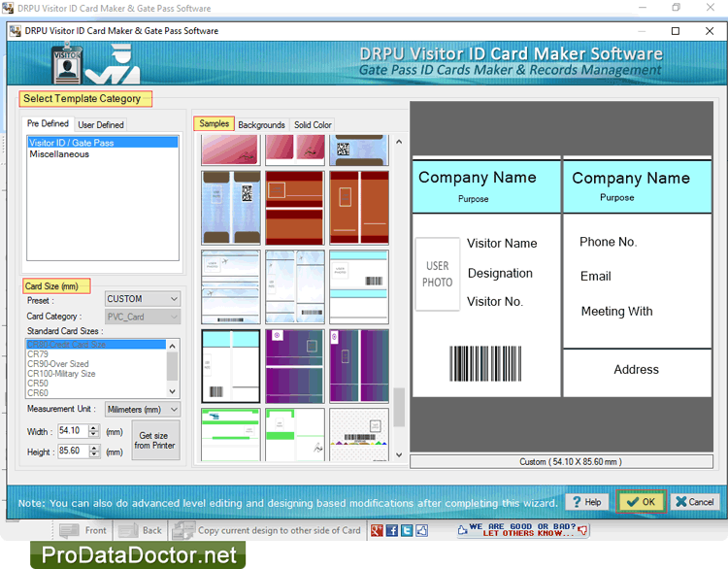
Task: Click samples scrollbar up arrow
Action: point(399,142)
